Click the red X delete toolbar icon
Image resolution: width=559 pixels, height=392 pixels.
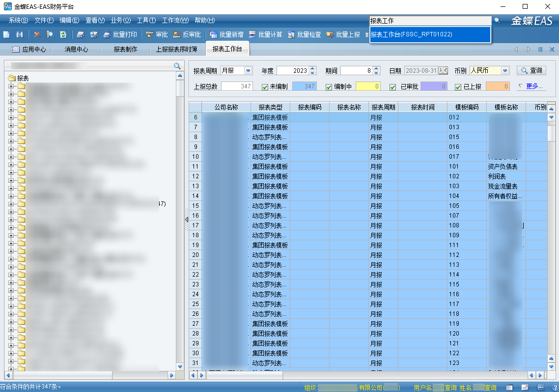[x=37, y=35]
